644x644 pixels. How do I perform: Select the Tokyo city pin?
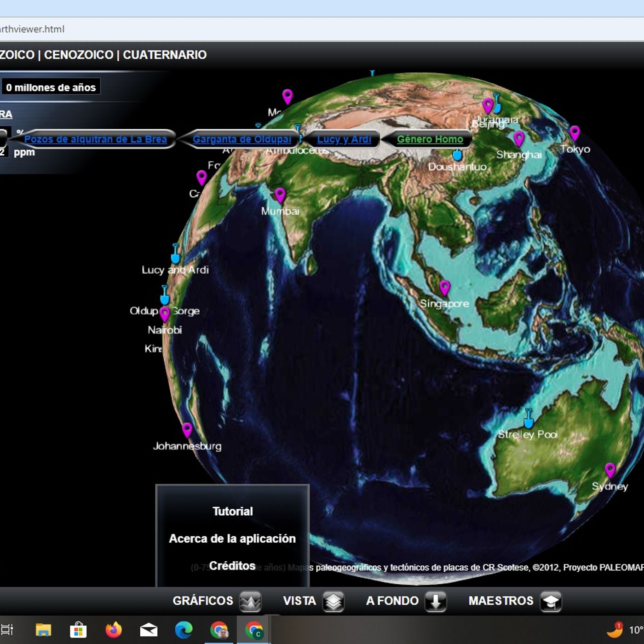(x=575, y=134)
